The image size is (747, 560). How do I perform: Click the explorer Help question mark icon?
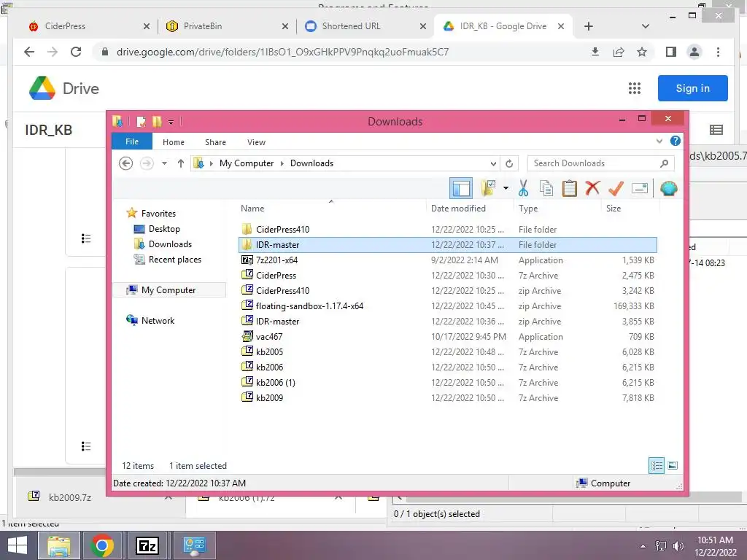coord(675,141)
